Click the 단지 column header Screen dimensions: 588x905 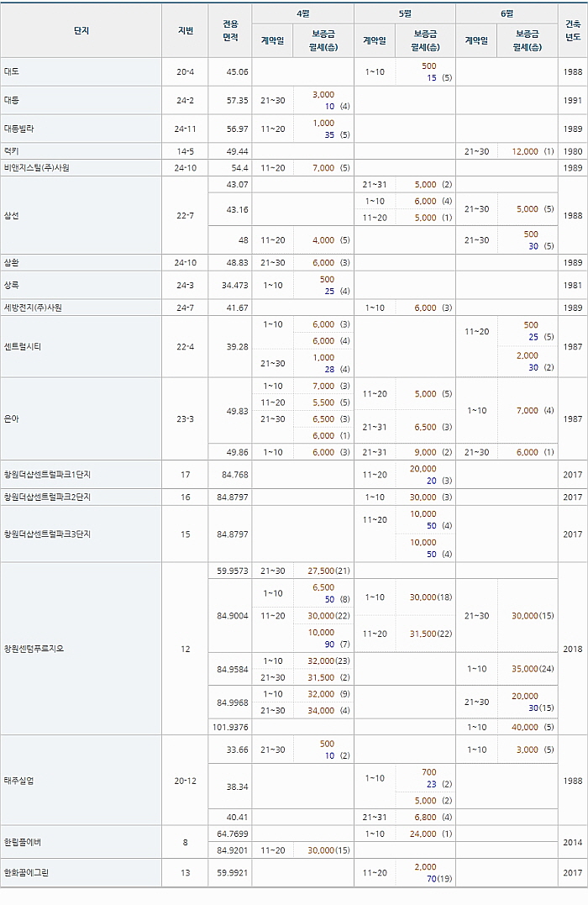coord(81,31)
